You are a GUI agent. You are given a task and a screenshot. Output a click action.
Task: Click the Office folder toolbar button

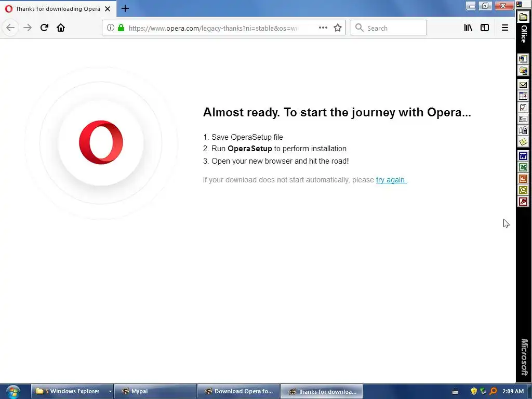524,17
